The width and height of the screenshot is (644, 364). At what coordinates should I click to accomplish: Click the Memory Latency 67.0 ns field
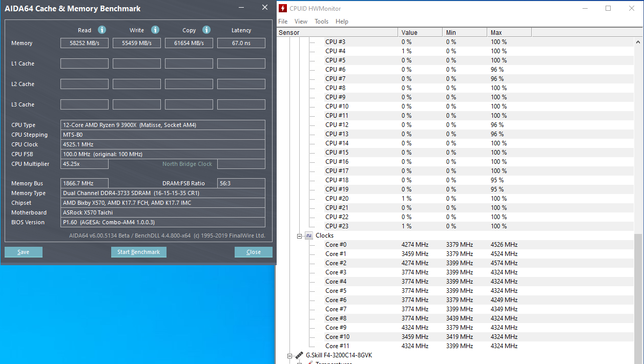[x=241, y=43]
